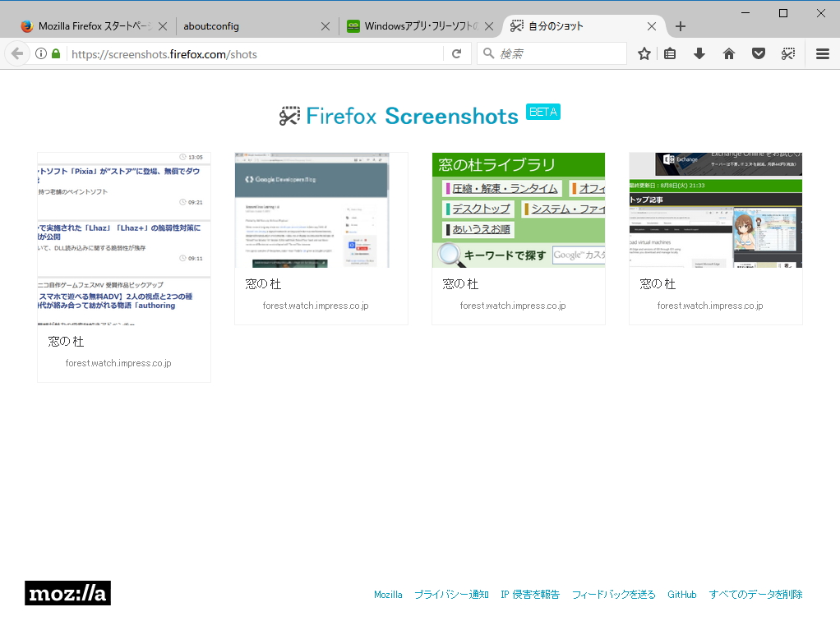The image size is (840, 630).
Task: Click the back arrow navigation button
Action: pos(16,53)
